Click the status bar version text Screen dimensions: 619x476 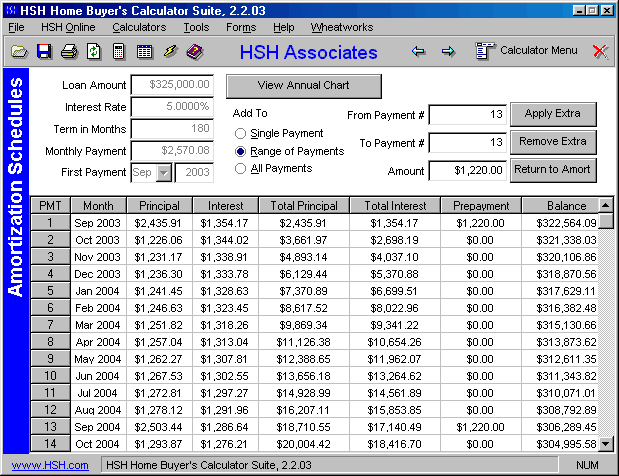pos(208,465)
